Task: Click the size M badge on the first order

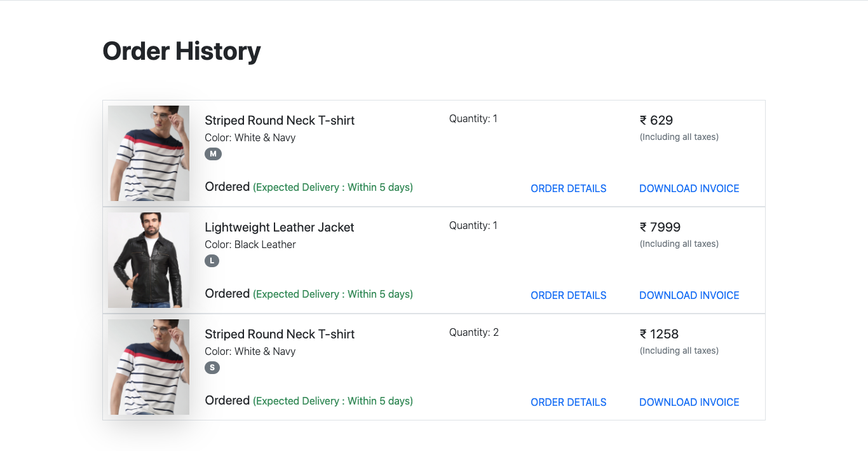Action: click(213, 154)
